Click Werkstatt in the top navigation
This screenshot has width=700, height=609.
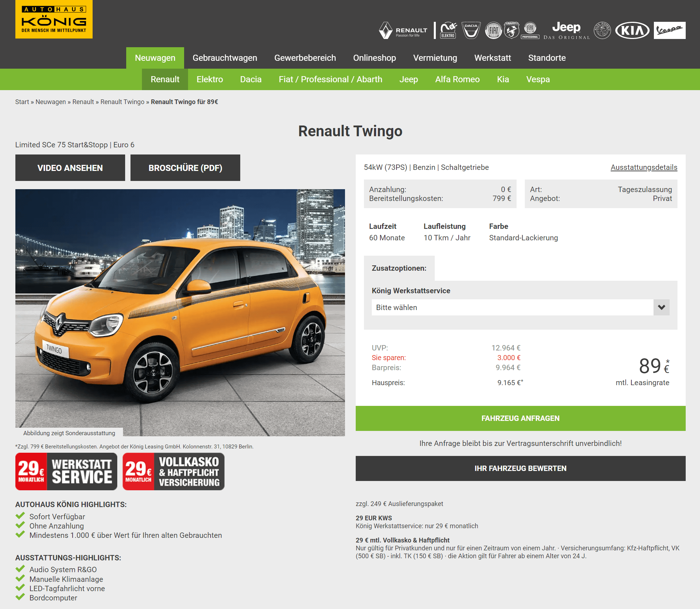click(493, 58)
